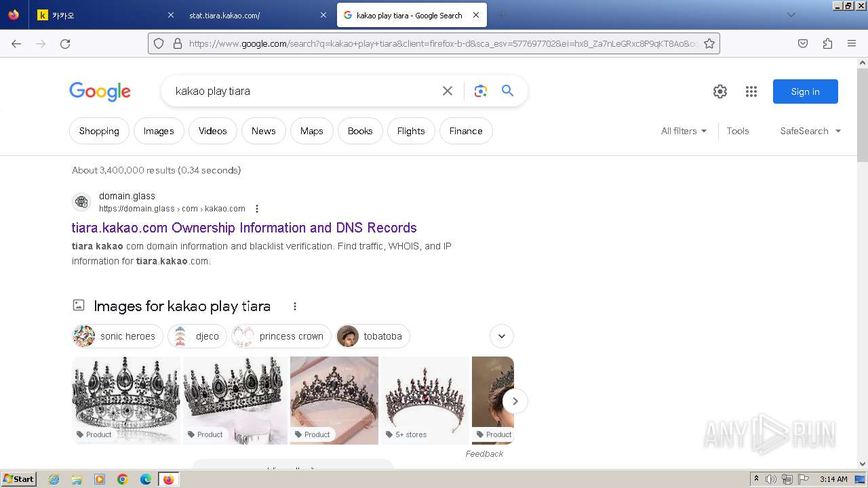This screenshot has width=868, height=488.
Task: Open Firefox extensions menu
Action: pos(827,43)
